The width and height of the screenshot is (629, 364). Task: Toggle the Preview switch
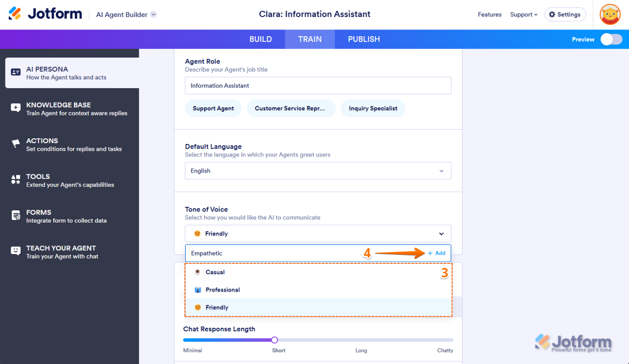tap(611, 39)
